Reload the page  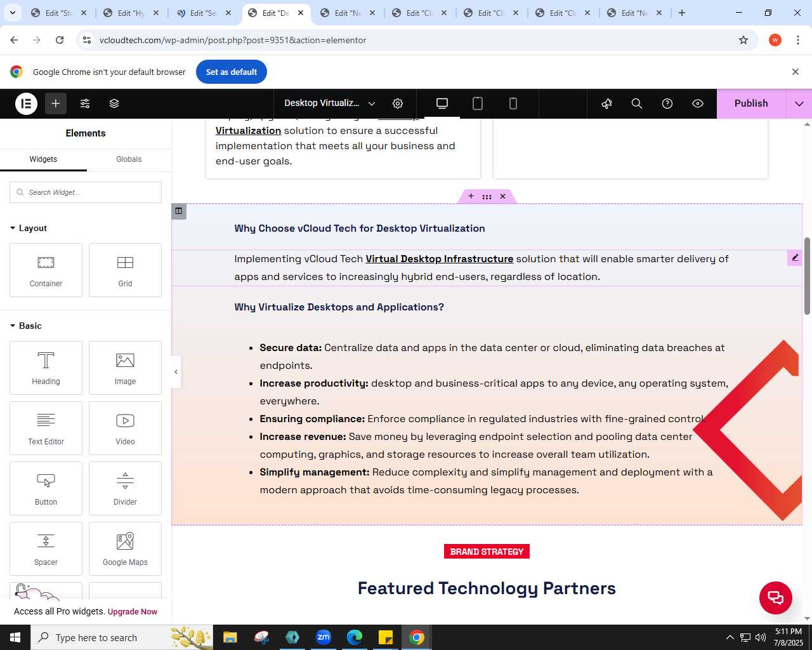point(60,40)
